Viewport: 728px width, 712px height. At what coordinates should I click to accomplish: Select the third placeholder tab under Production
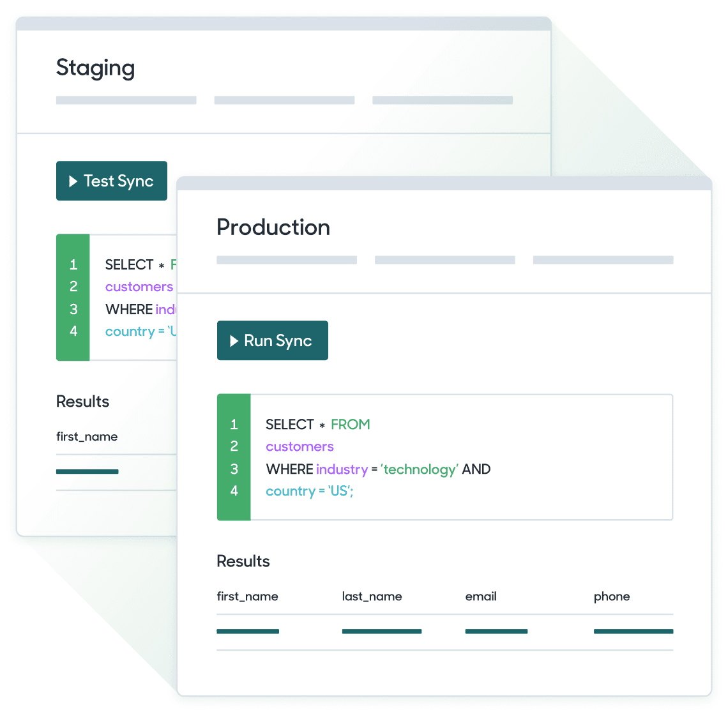coord(603,260)
